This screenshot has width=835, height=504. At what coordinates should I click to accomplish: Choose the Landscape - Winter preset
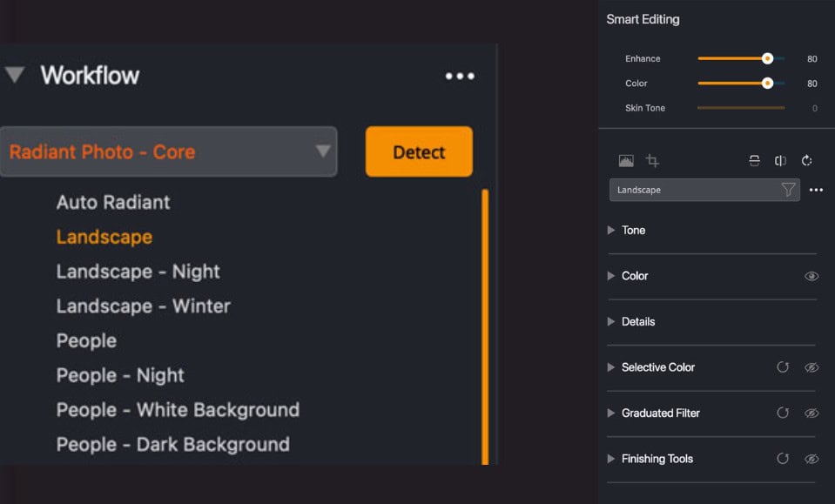pos(144,306)
